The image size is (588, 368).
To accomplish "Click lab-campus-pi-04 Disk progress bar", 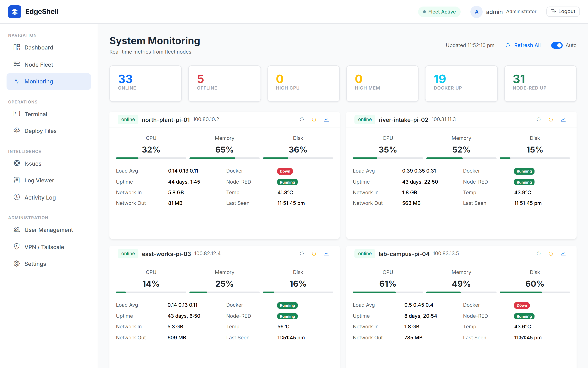I will (x=535, y=292).
